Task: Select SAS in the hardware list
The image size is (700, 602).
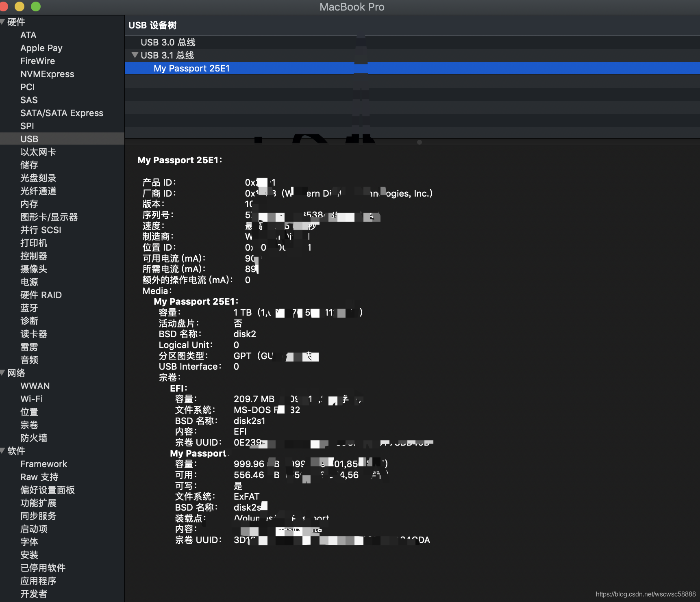Action: (x=29, y=100)
